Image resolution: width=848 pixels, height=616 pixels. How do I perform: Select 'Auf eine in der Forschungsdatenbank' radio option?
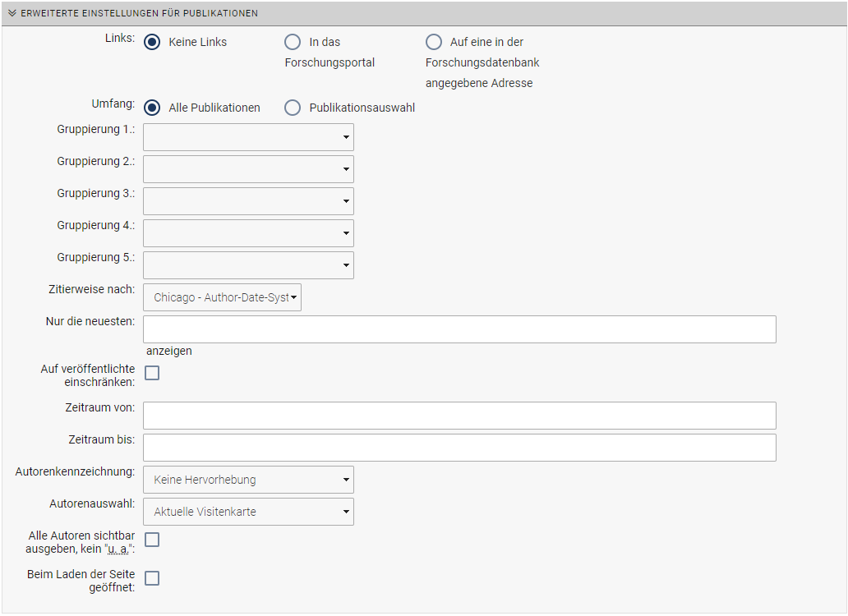point(434,42)
